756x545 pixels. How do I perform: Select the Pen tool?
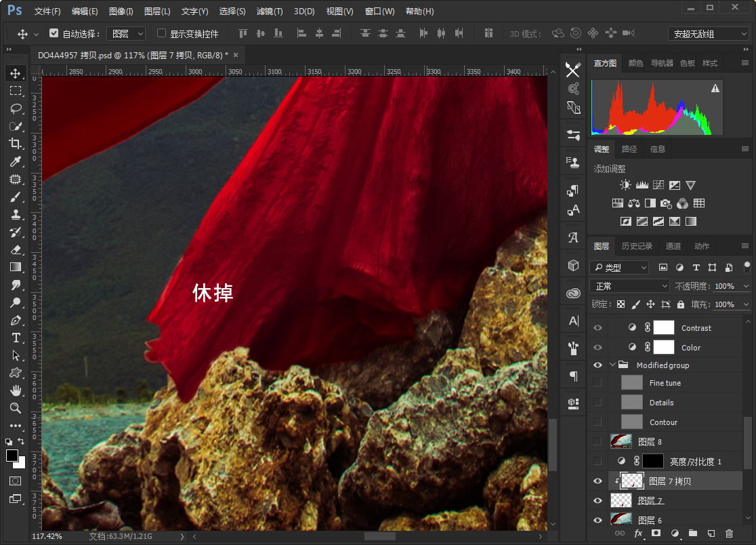click(16, 320)
